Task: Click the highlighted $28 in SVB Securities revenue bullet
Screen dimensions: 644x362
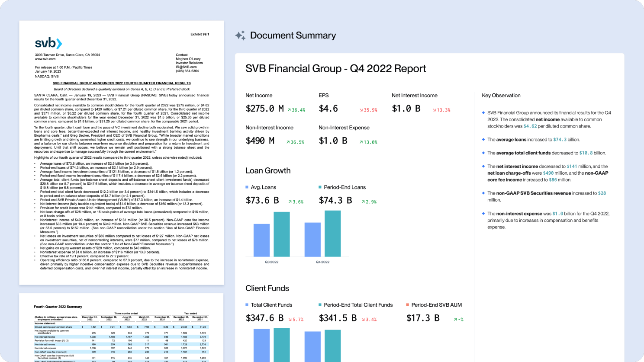Action: [602, 193]
